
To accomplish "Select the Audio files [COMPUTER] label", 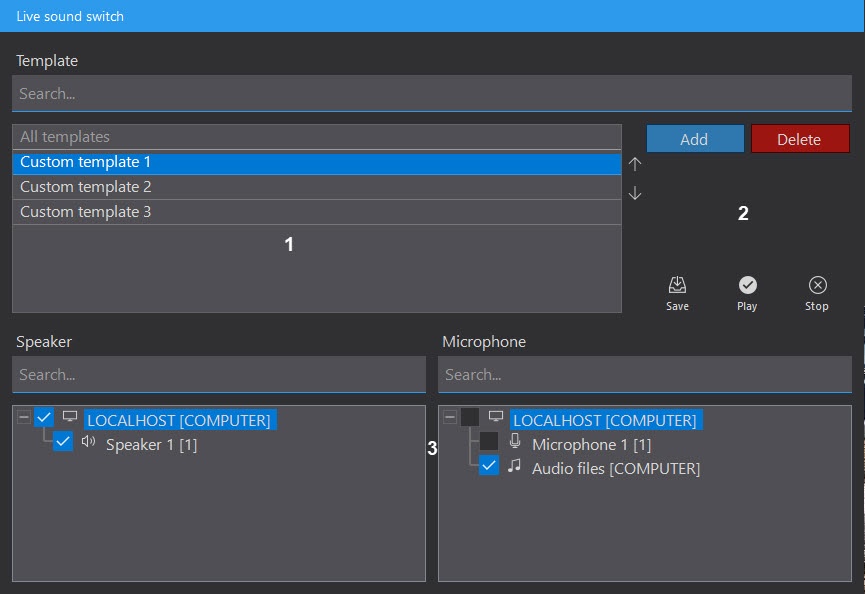I will [616, 469].
